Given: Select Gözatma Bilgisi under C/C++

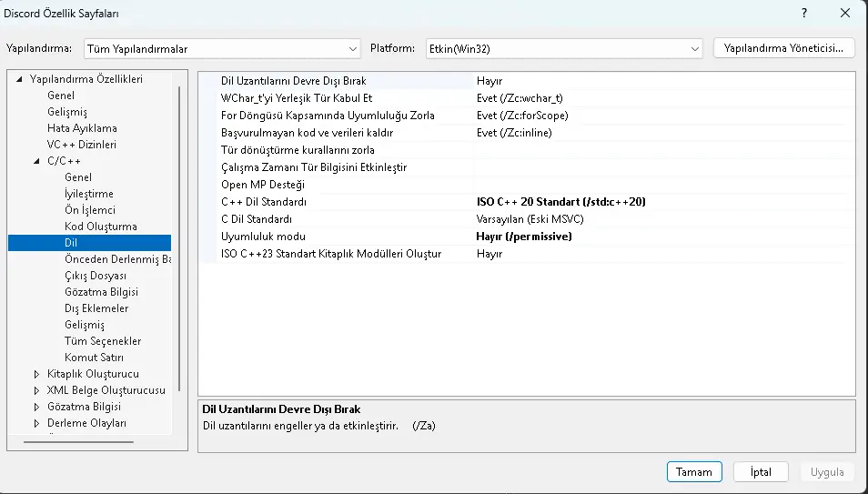Looking at the screenshot, I should 101,292.
